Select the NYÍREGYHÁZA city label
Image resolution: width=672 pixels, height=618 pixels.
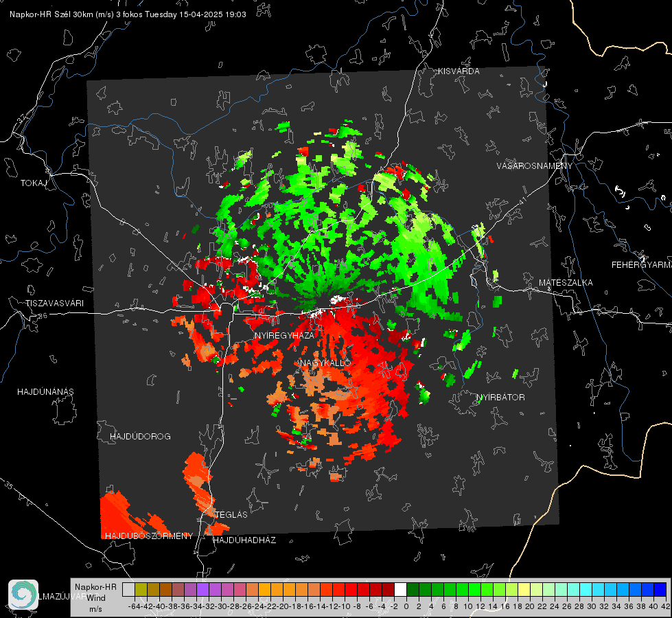(x=284, y=335)
